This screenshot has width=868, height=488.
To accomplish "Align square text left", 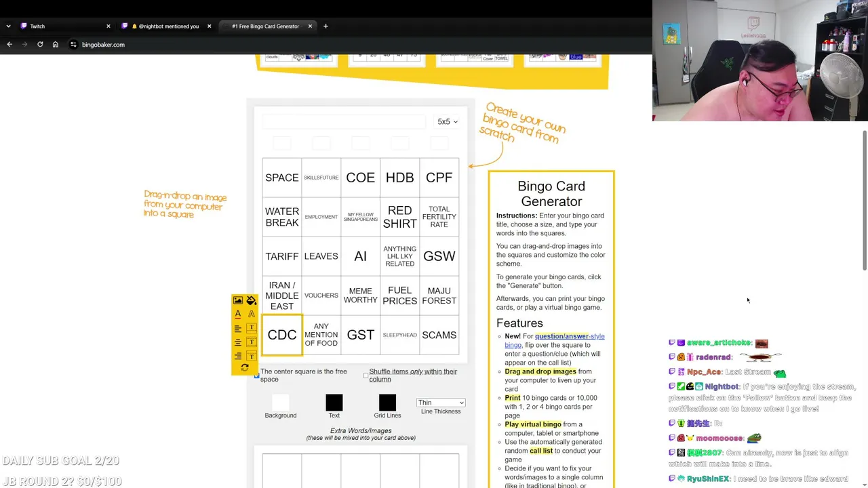I will pyautogui.click(x=238, y=328).
